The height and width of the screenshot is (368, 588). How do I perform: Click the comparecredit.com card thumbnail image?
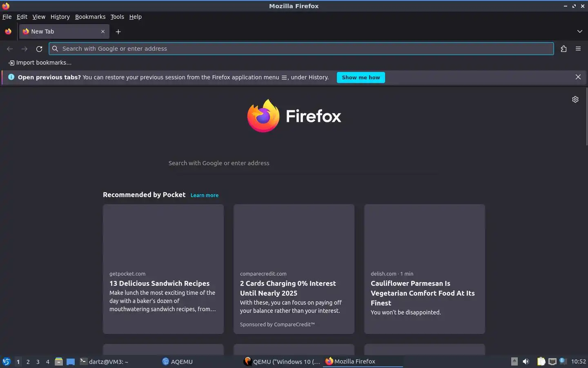[294, 235]
